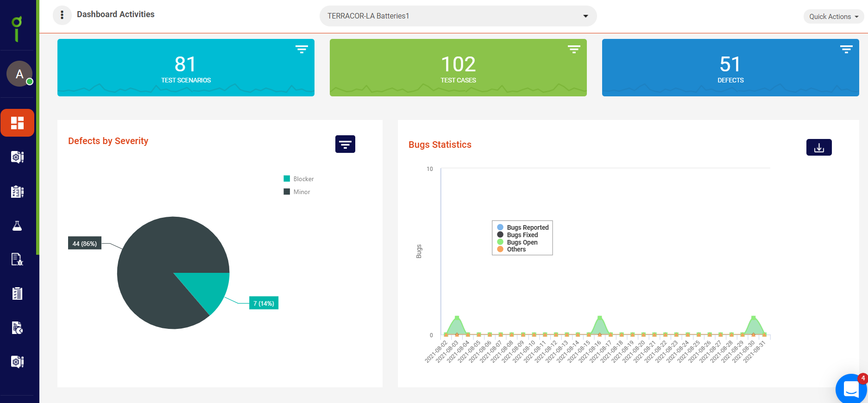Click the filter icon on Test Scenarios card
The width and height of the screenshot is (868, 403).
(302, 50)
